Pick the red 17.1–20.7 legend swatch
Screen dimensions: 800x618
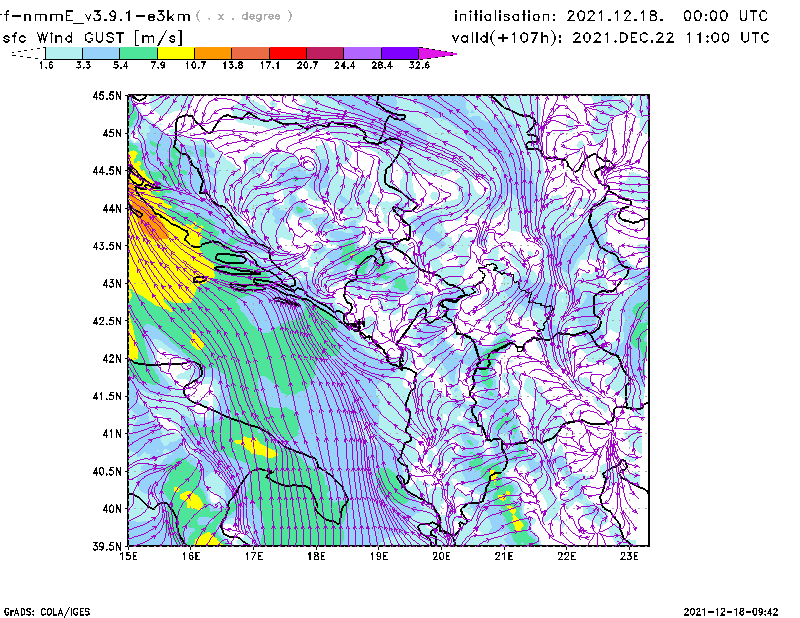click(288, 53)
